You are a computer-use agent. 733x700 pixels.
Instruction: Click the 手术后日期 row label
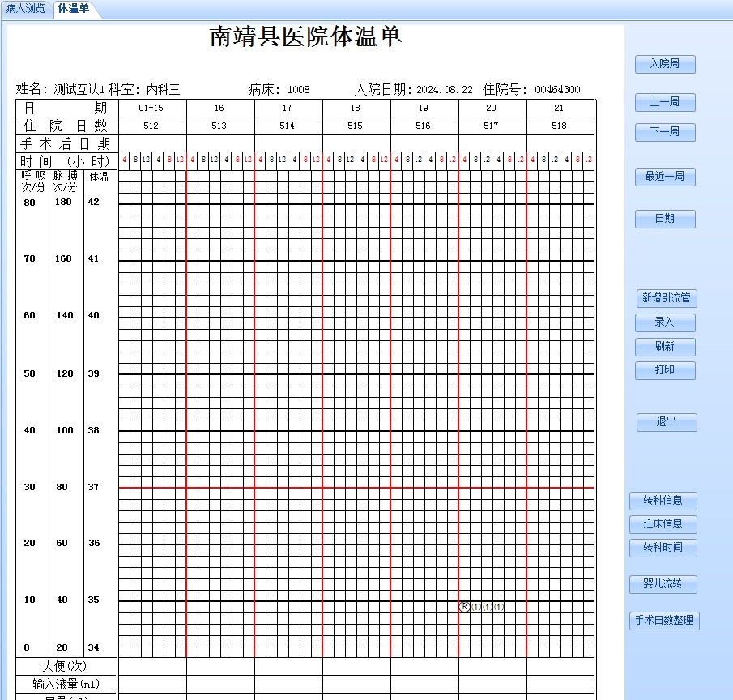[x=66, y=143]
